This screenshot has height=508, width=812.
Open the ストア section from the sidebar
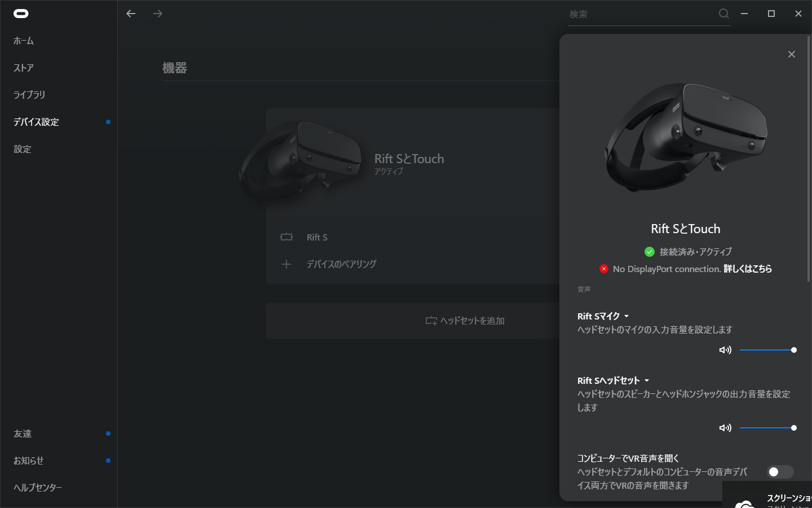pyautogui.click(x=24, y=68)
